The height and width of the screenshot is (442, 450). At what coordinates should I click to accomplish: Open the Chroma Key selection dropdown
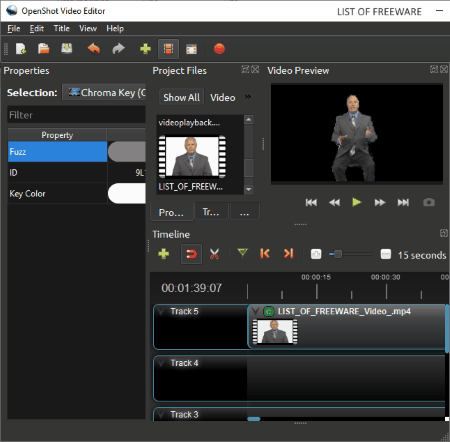tap(104, 92)
